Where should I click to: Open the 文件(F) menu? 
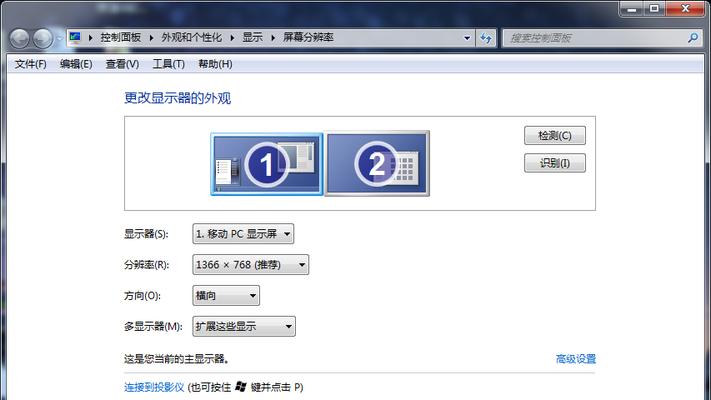click(x=30, y=64)
